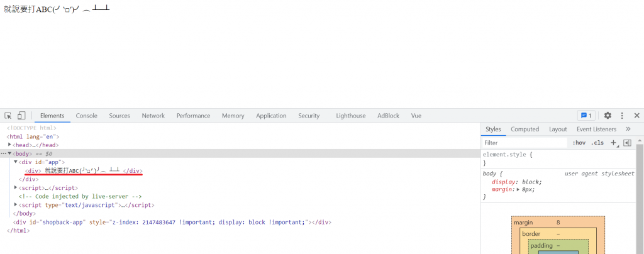Open the Security tab
This screenshot has height=254, width=644.
tap(309, 116)
